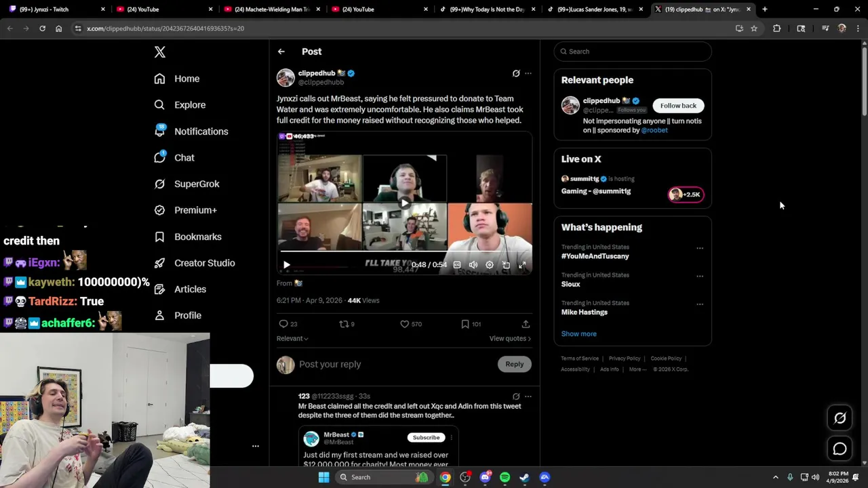Play the video in the post
Image resolution: width=868 pixels, height=488 pixels.
[x=286, y=265]
